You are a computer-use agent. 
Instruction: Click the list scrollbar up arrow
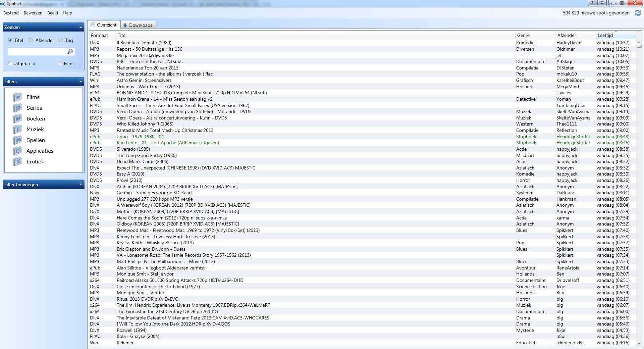pos(639,42)
